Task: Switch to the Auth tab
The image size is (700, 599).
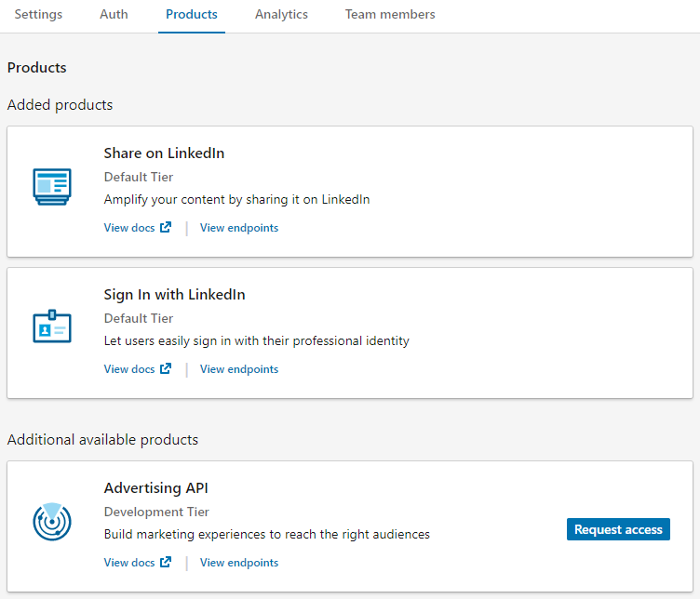Action: coord(114,15)
